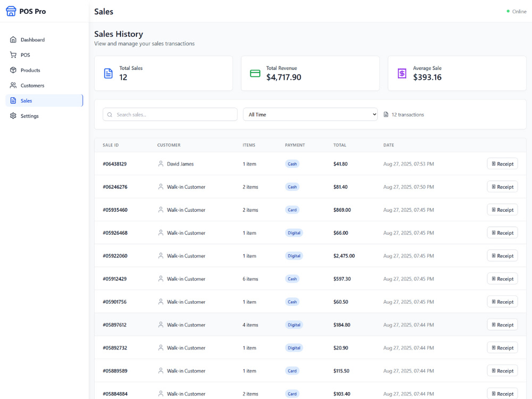Screen dimensions: 532x399
Task: Click the customer icon in row #05935460
Action: click(161, 210)
